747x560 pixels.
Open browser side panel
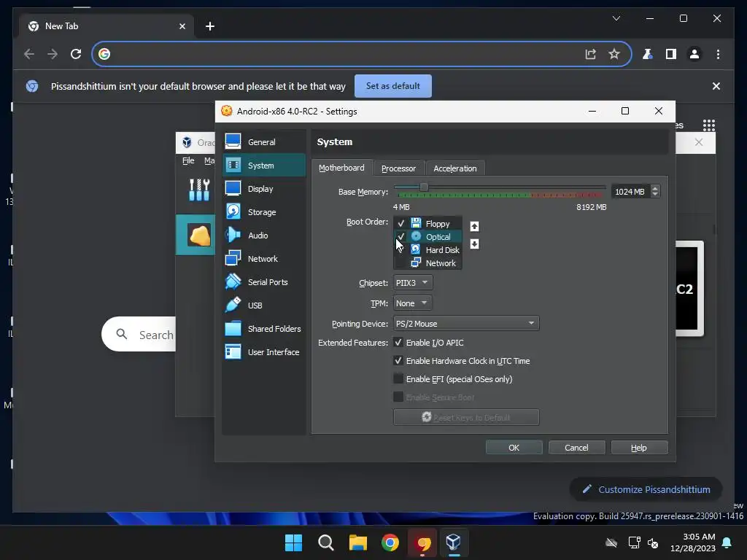coord(671,54)
